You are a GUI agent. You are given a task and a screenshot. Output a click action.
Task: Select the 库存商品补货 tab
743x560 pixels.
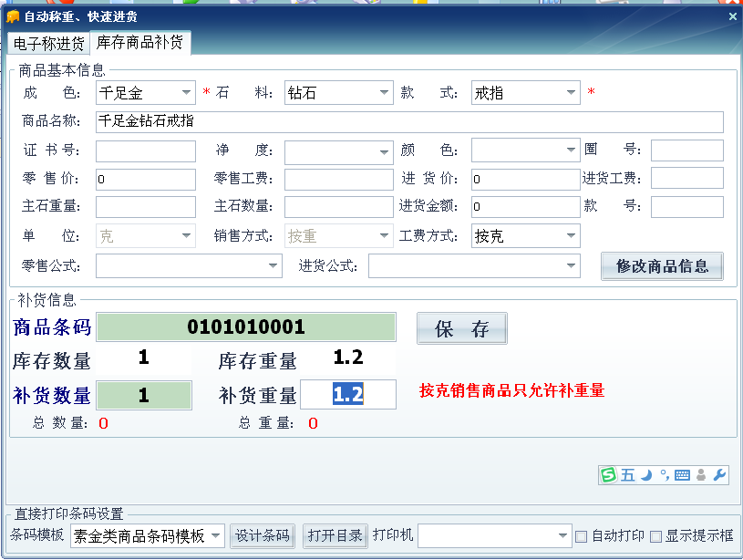139,43
